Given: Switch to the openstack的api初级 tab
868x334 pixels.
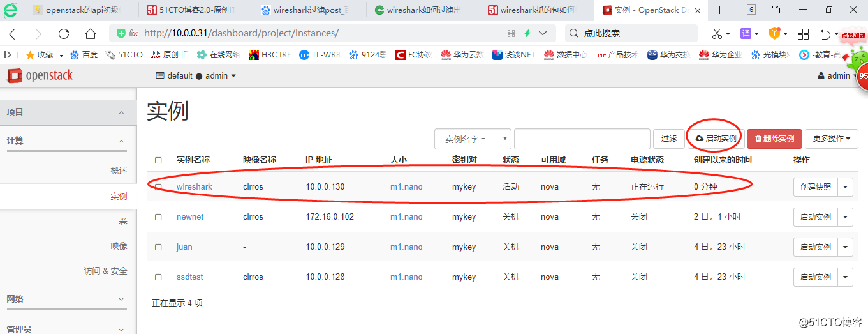Looking at the screenshot, I should point(75,10).
